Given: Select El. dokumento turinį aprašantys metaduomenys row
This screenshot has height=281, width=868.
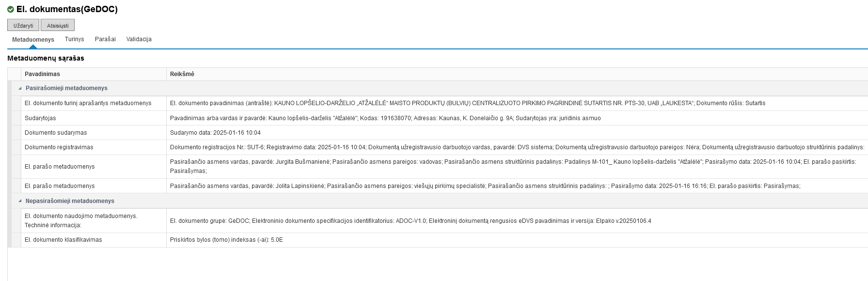Looking at the screenshot, I should (x=88, y=103).
